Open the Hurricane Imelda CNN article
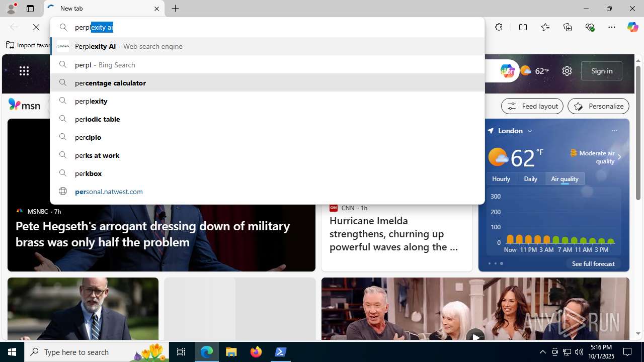 [x=394, y=234]
